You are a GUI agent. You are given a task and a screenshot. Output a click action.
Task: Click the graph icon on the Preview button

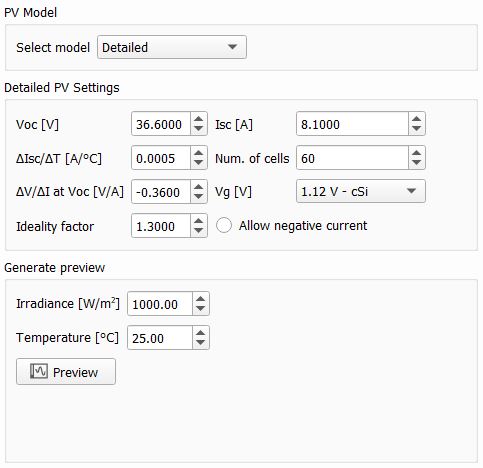click(x=39, y=371)
